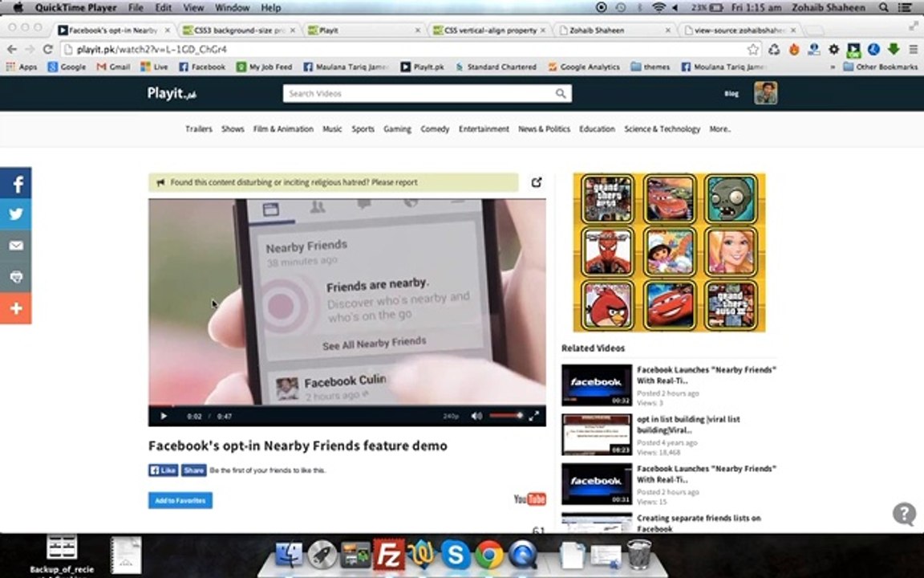
Task: Click the Add to Favorites button
Action: [180, 500]
